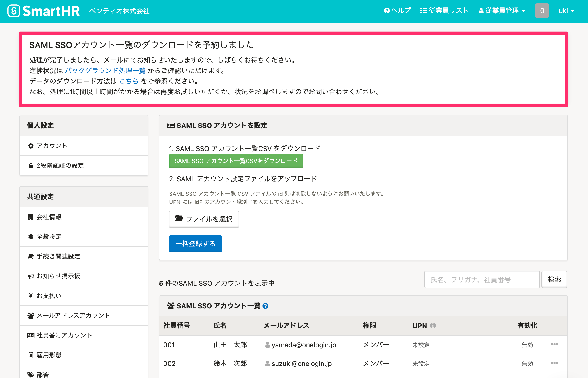Focus the 氏名、フリガナ、社員番号 search field
The height and width of the screenshot is (378, 588).
(x=482, y=279)
